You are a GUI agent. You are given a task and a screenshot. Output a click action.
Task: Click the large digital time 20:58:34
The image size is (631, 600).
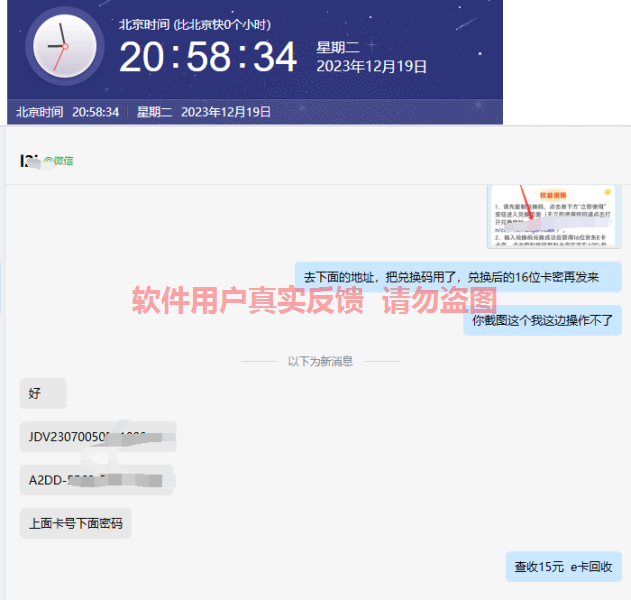click(208, 58)
